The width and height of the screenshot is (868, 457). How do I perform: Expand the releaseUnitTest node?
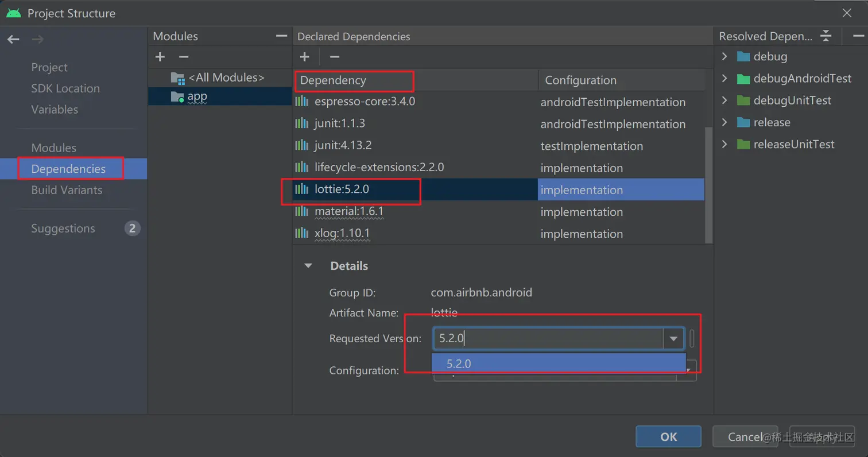coord(724,144)
